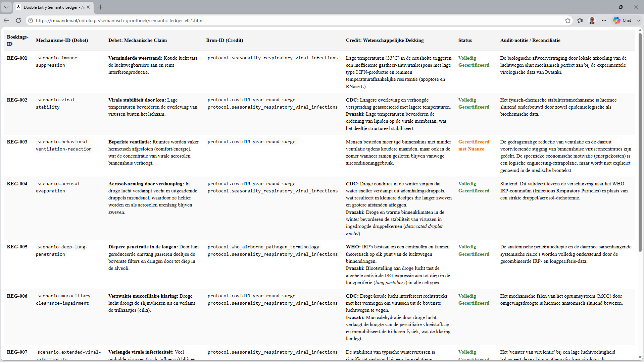Click REG-003 protocol.covid19_year_round_surge source
The width and height of the screenshot is (644, 362).
click(251, 142)
